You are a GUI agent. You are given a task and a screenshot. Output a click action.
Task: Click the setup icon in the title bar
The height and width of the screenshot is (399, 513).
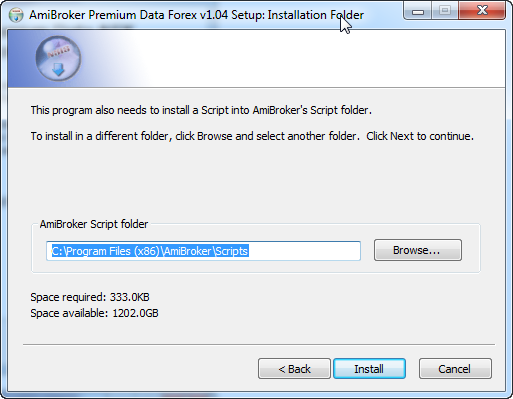click(16, 15)
